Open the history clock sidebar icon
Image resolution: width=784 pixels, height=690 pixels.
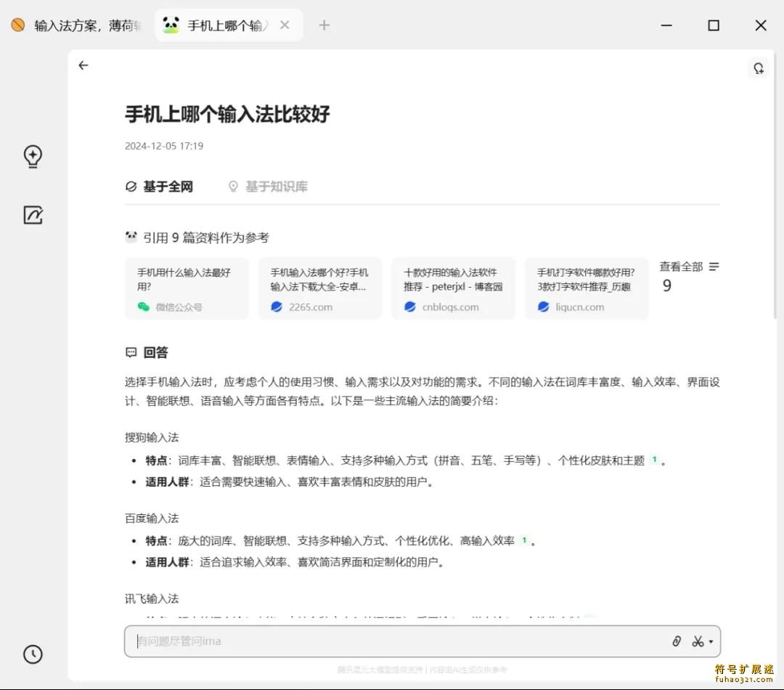coord(33,654)
